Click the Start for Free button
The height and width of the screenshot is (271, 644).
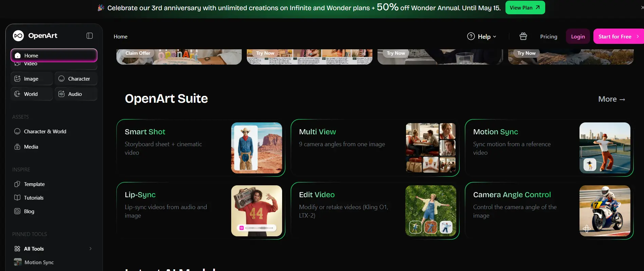(x=619, y=36)
